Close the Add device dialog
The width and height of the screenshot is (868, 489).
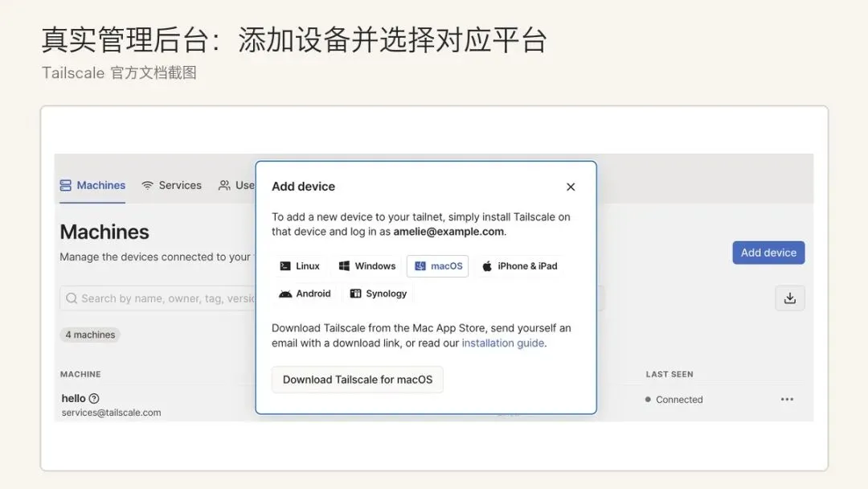click(571, 187)
